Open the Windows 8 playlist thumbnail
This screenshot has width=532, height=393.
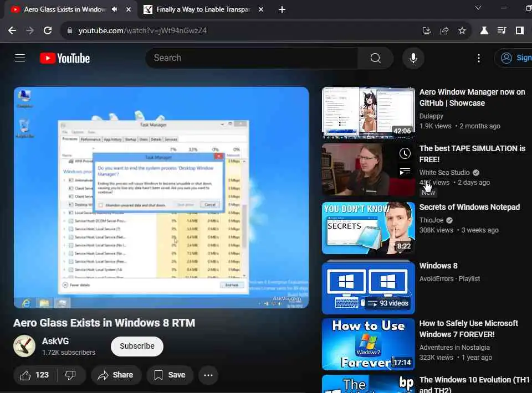click(368, 287)
